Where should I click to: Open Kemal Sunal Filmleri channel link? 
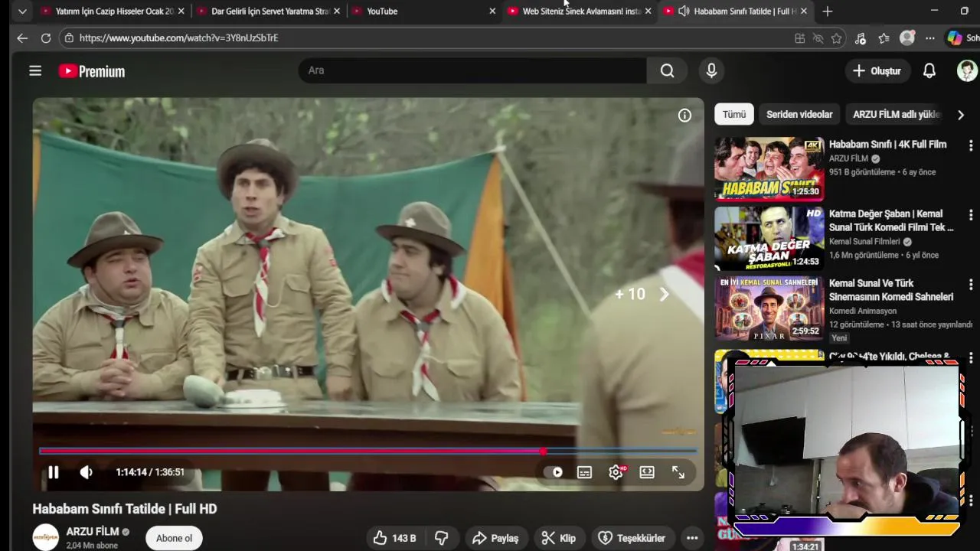coord(864,242)
